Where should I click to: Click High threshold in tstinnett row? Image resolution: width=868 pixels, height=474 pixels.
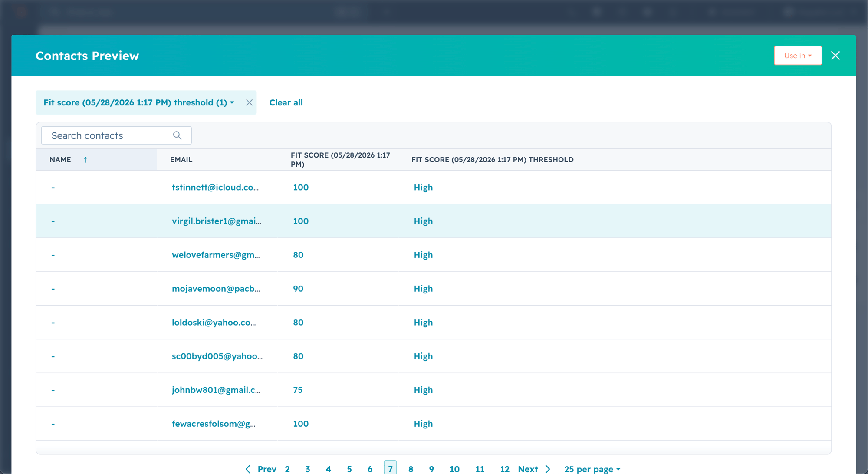pyautogui.click(x=423, y=188)
